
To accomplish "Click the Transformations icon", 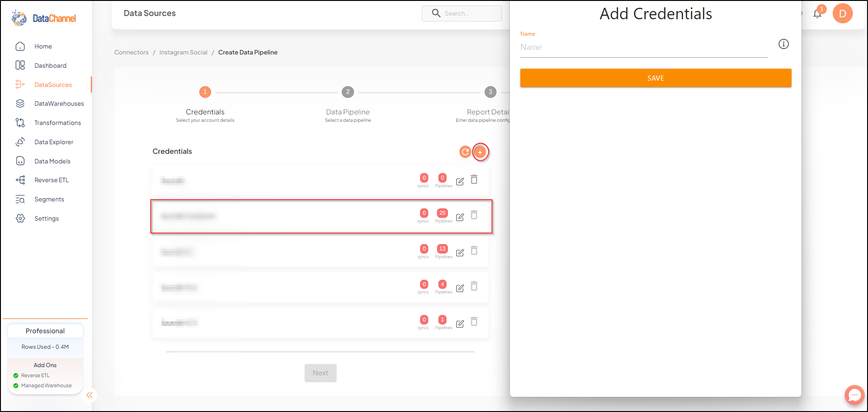I will 20,123.
